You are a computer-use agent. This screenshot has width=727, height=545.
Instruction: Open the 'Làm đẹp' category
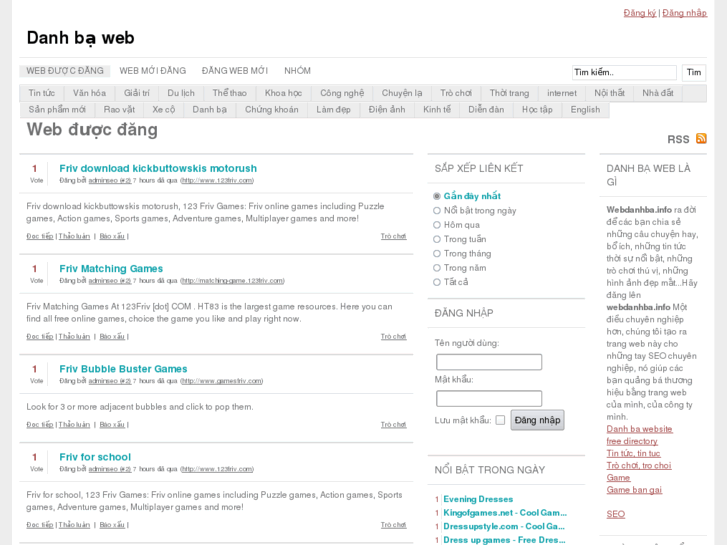coord(333,109)
